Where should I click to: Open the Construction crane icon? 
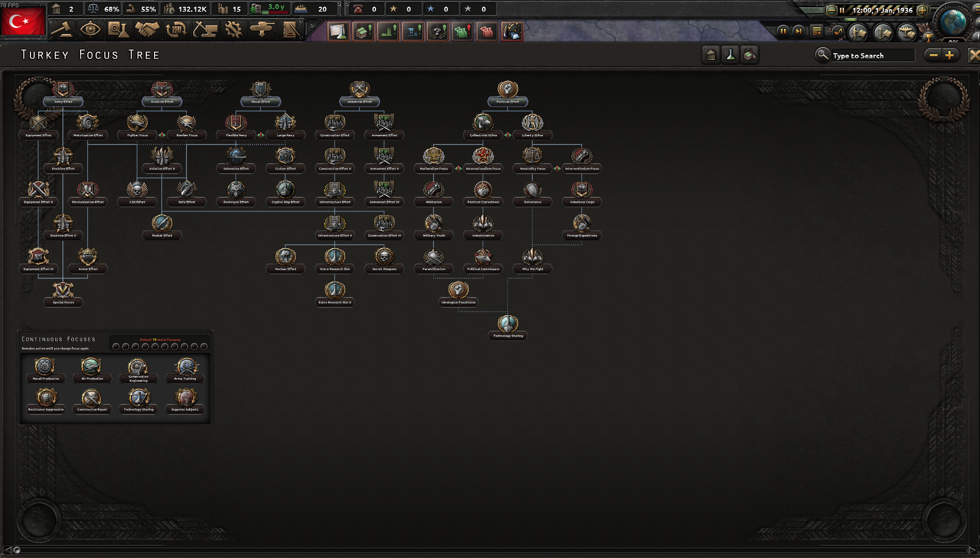pos(205,29)
